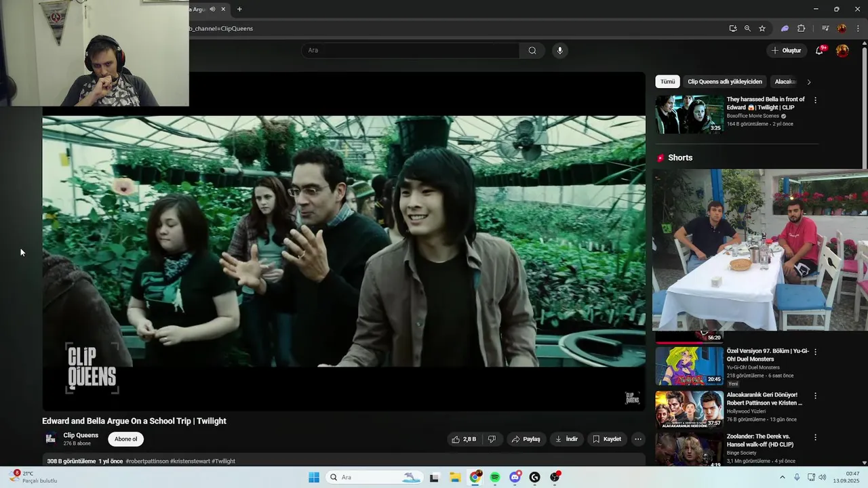Open Discord from taskbar
Viewport: 868px width, 488px height.
coord(515,477)
